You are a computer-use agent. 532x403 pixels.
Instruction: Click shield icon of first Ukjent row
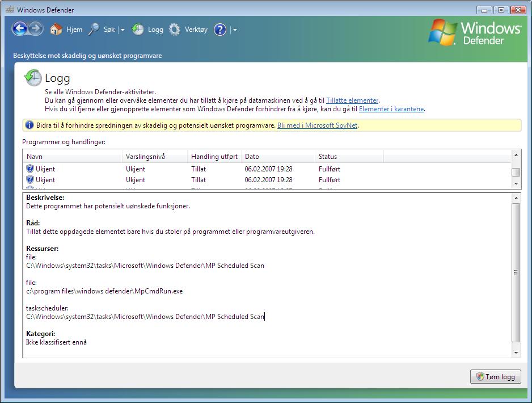click(30, 169)
